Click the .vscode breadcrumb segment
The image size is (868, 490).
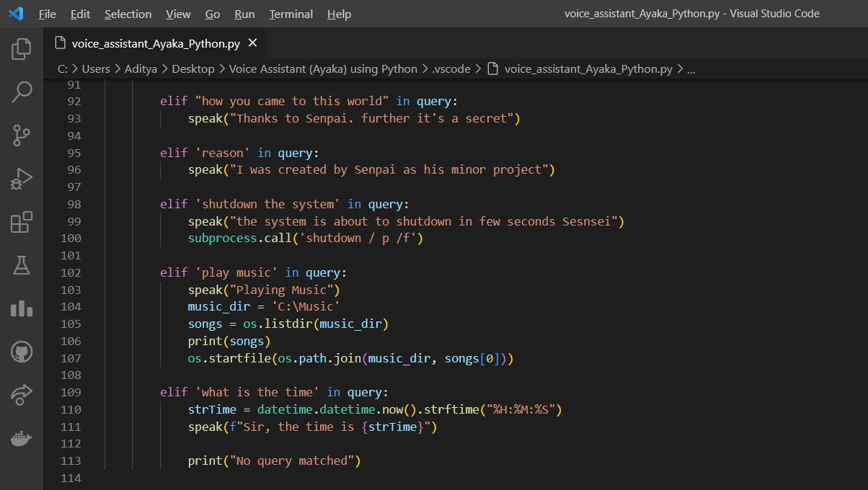tap(451, 69)
